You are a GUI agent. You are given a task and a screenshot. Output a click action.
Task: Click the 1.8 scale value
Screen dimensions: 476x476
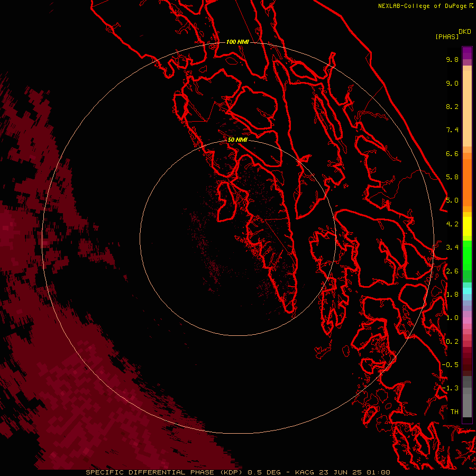452,295
